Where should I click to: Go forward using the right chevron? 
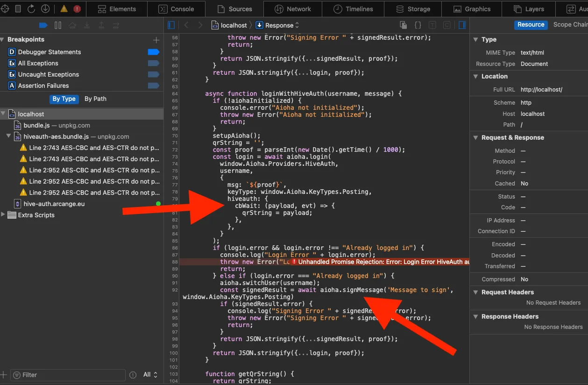coord(200,25)
